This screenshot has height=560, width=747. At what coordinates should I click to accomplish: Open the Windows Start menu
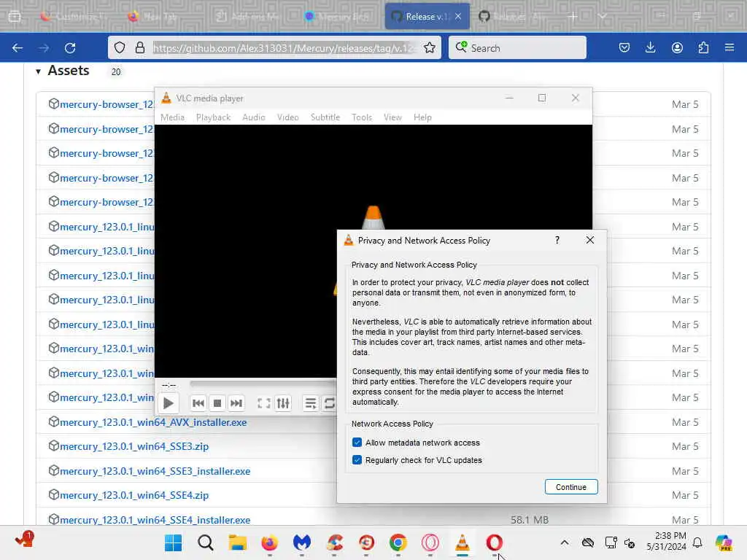pos(173,542)
